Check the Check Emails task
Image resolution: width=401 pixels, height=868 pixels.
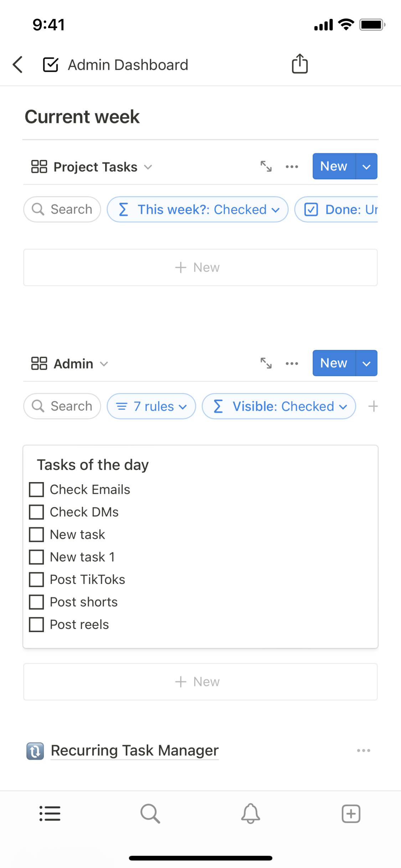point(36,490)
